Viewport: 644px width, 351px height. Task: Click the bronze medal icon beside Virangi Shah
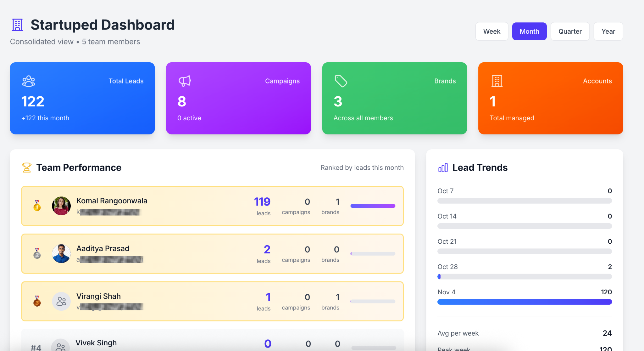tap(37, 301)
